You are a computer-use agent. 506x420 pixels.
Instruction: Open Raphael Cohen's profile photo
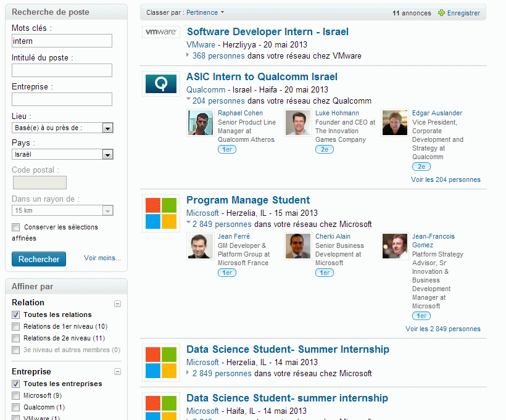[201, 123]
